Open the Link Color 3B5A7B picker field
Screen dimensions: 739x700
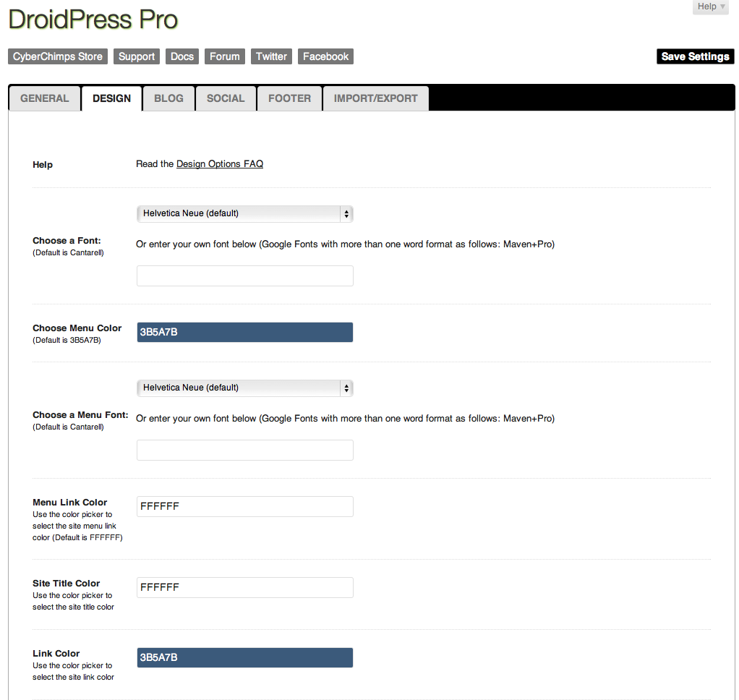(245, 657)
